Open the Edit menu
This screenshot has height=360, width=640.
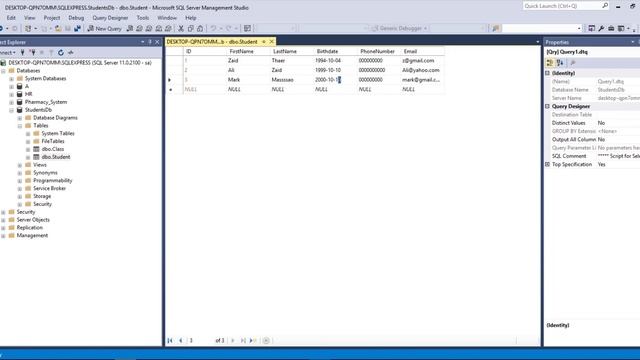(x=11, y=18)
